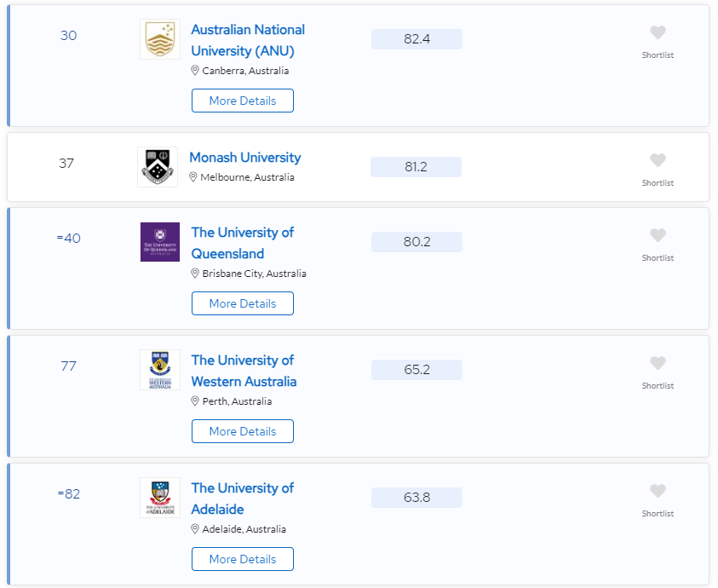Expand More Details for University of Queensland

tap(243, 303)
